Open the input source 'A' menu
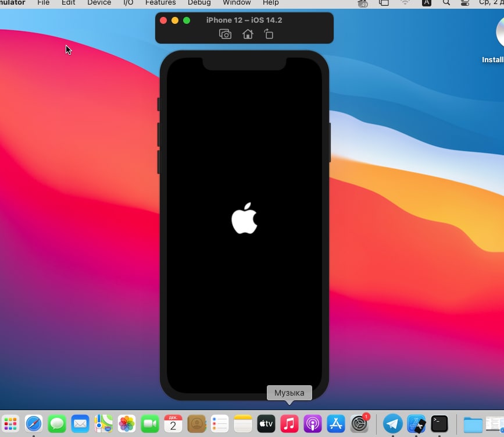The height and width of the screenshot is (437, 504). tap(426, 2)
